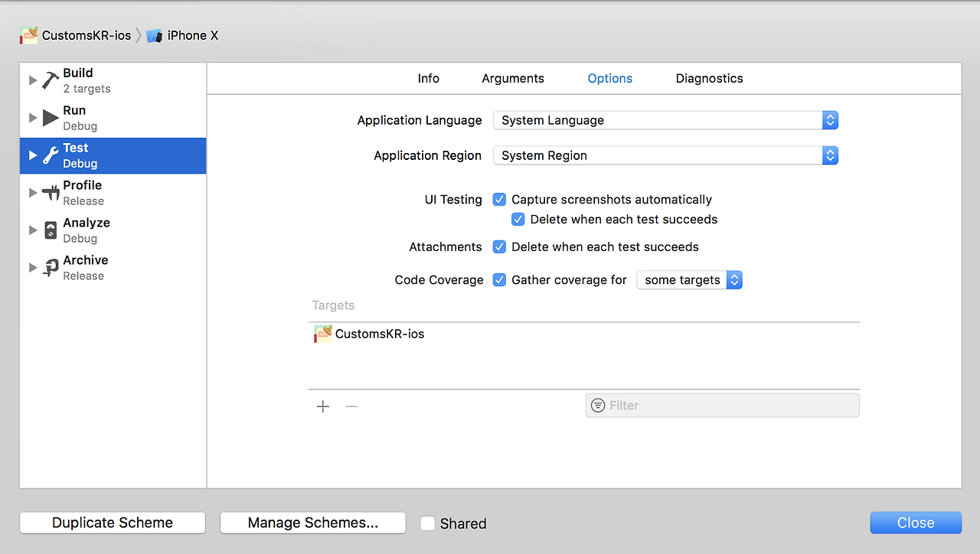Enable the Shared checkbox
980x554 pixels.
click(x=428, y=523)
